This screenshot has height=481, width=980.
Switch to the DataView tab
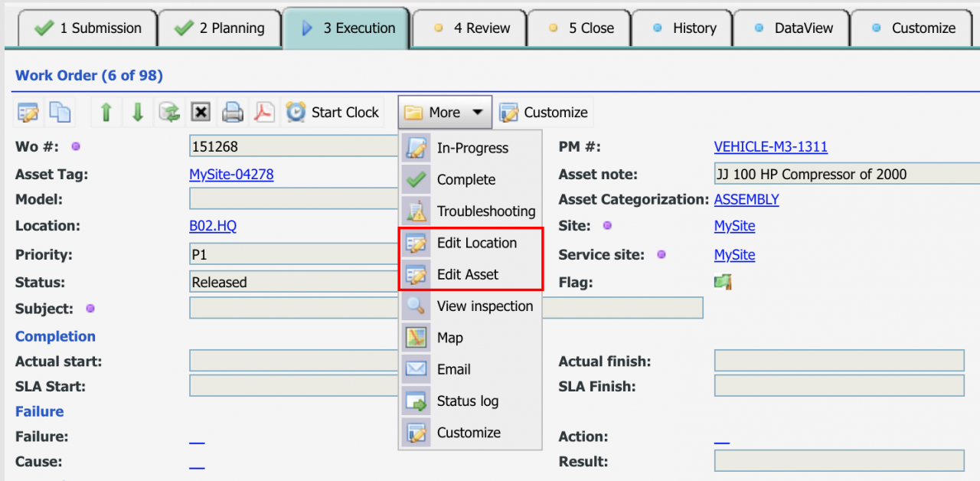point(791,28)
